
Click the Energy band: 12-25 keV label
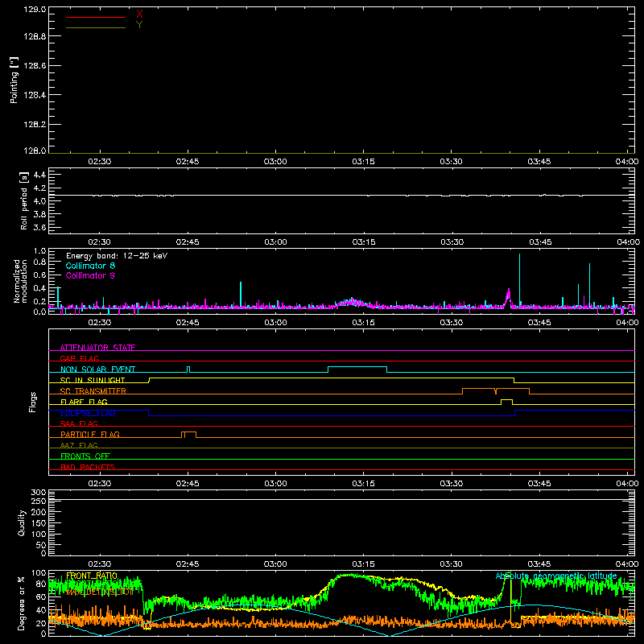click(117, 256)
